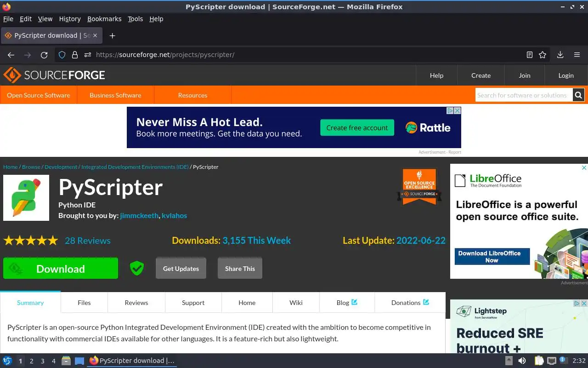Click Login in SourceForge header
This screenshot has width=588, height=368.
tap(566, 75)
